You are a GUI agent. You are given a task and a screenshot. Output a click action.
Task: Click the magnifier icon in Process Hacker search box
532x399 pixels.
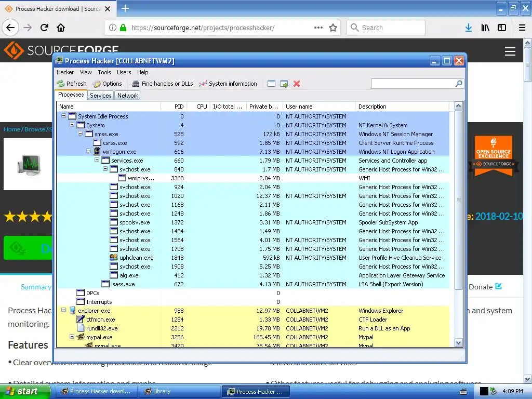point(459,84)
